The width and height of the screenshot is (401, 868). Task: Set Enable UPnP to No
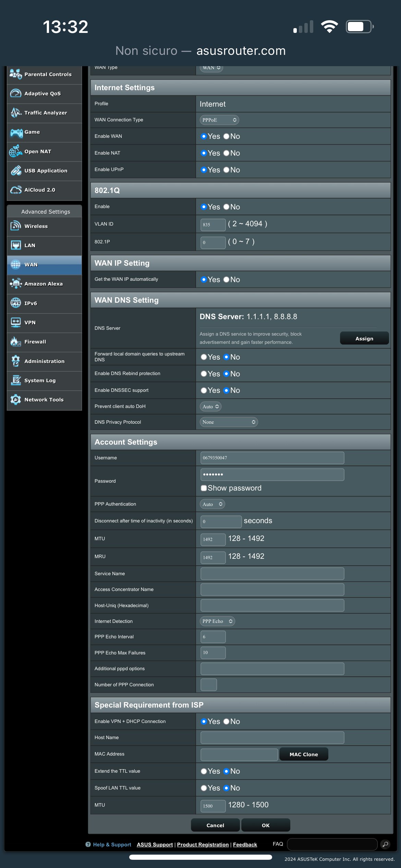226,170
